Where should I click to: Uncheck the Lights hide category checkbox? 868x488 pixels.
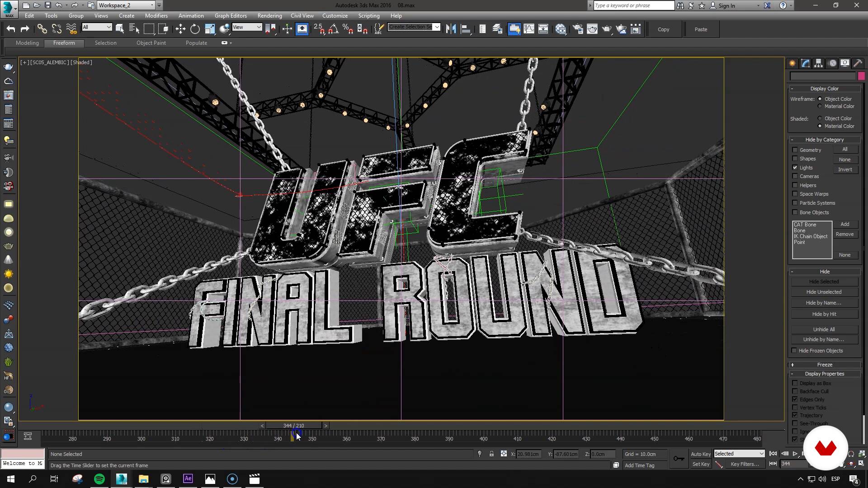click(795, 168)
